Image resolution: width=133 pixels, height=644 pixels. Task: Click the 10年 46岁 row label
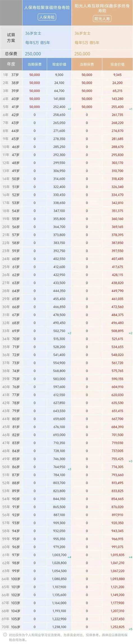[x=11, y=147]
